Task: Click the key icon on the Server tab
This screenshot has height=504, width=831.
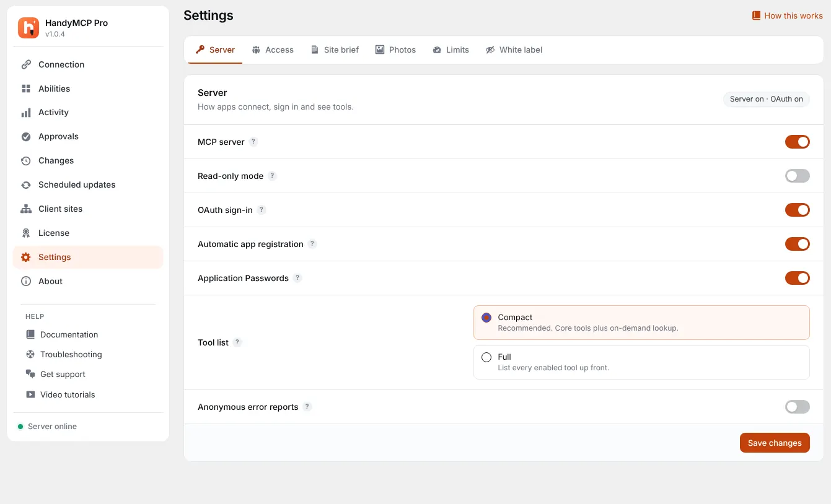Action: pos(200,50)
